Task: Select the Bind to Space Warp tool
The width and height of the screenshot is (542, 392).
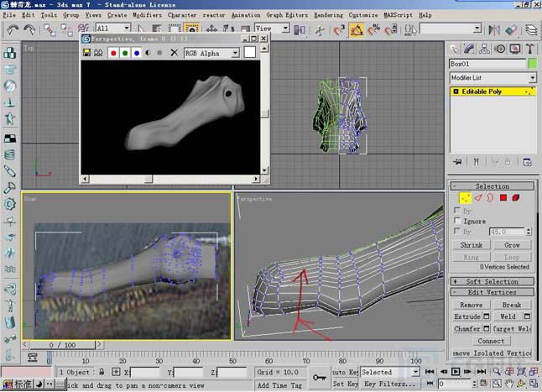Action: [x=83, y=29]
